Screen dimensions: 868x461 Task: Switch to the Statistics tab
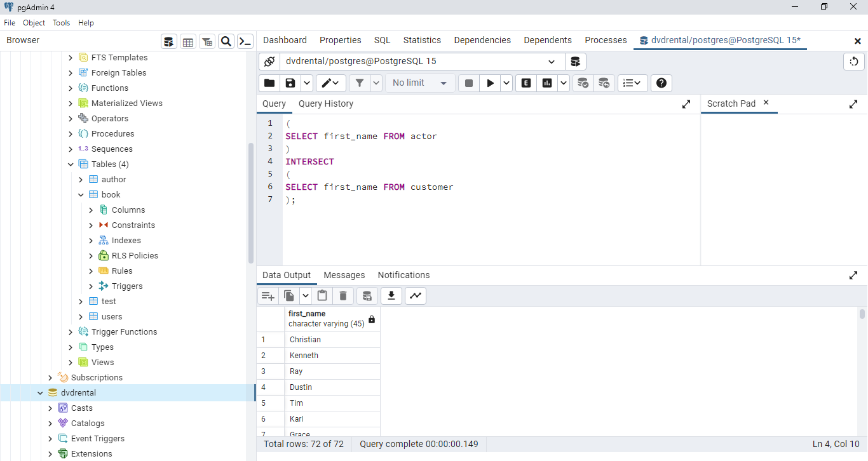click(422, 40)
